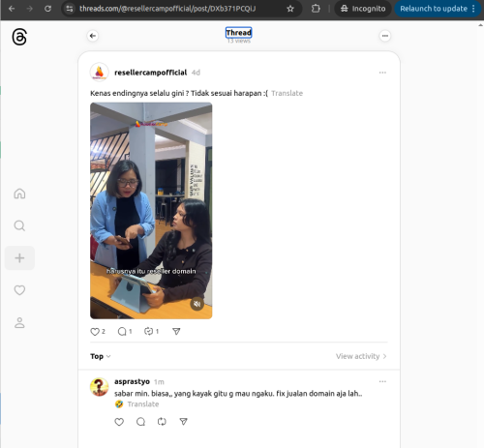The width and height of the screenshot is (484, 448).
Task: Open the thread header more options button
Action: [385, 36]
